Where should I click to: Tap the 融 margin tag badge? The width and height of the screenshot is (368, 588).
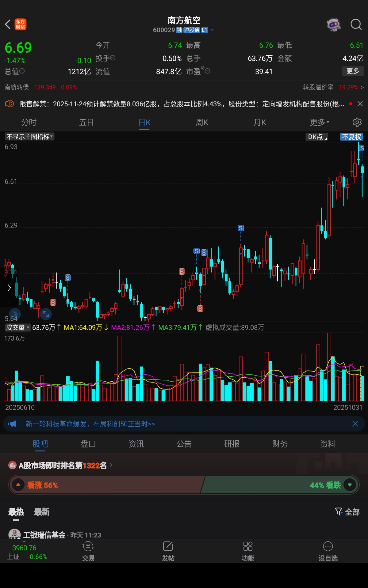(x=179, y=30)
